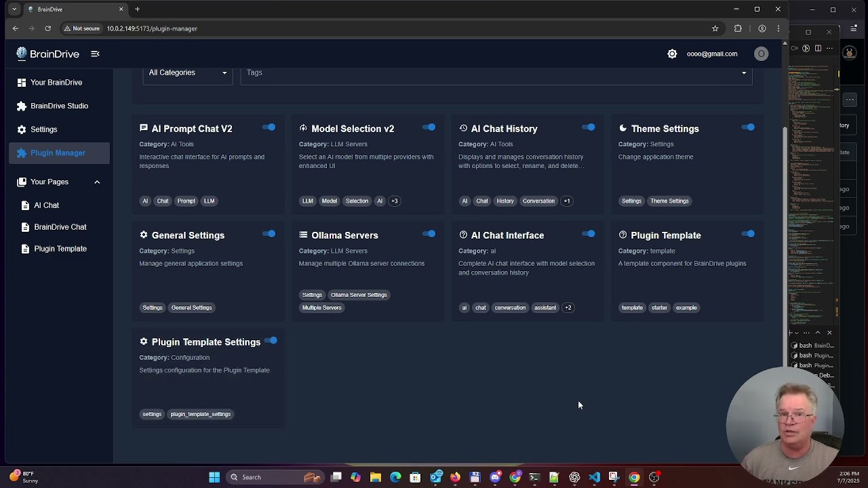Screen dimensions: 868x488
Task: Toggle the Plugin Template plugin switch
Action: pos(749,234)
